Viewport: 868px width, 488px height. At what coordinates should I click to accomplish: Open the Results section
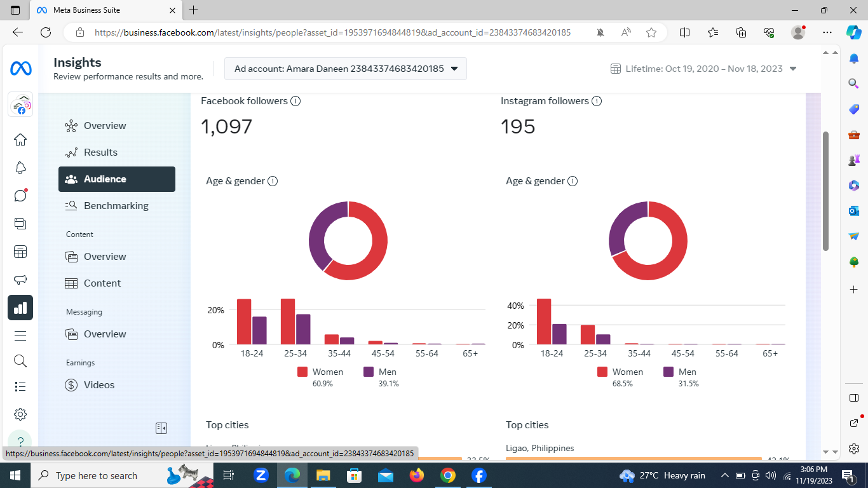(x=117, y=152)
